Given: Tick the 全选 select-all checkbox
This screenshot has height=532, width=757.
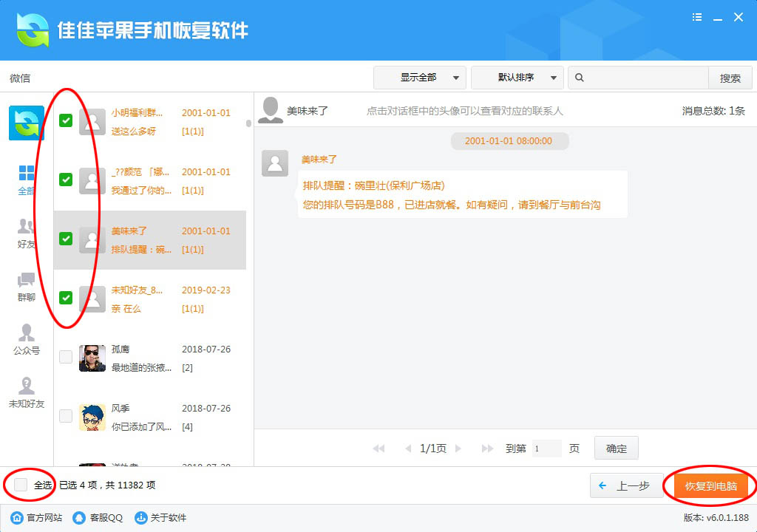Looking at the screenshot, I should coord(21,484).
